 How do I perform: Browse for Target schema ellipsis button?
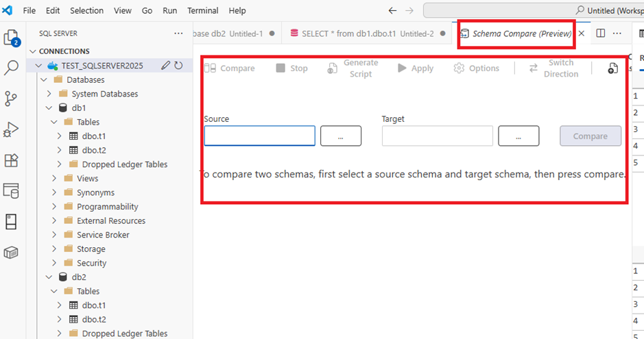click(x=518, y=136)
